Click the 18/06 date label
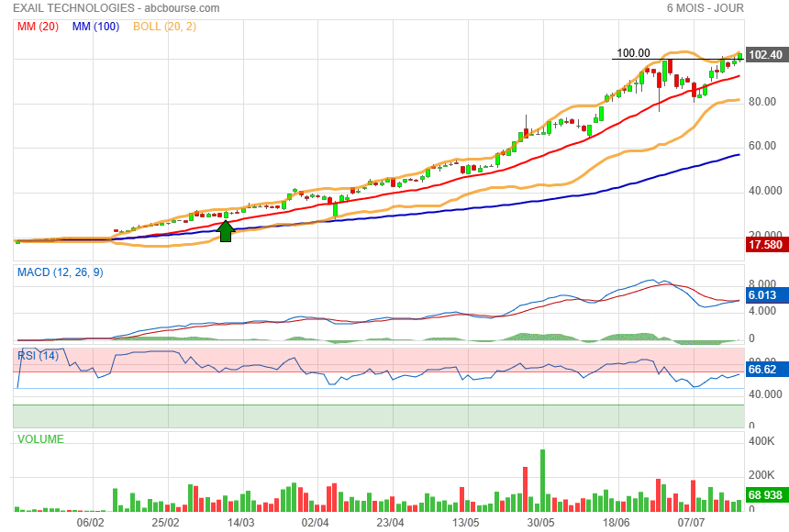 [617, 523]
